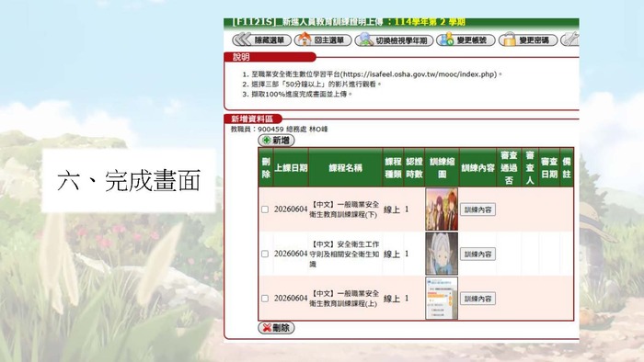Viewport: 644px width, 362px height.
Task: Click the 刪除 column header
Action: (x=266, y=167)
